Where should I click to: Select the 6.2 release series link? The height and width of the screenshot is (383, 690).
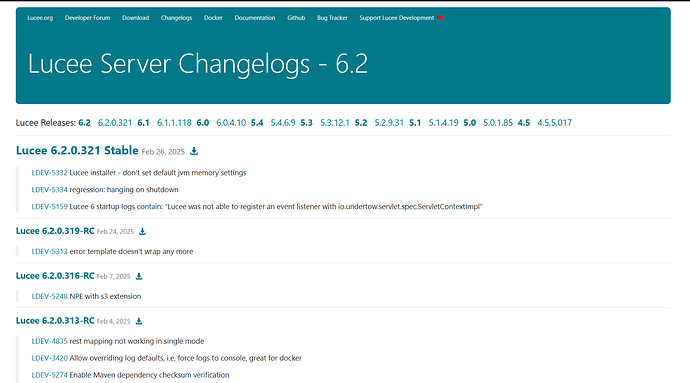click(x=84, y=123)
